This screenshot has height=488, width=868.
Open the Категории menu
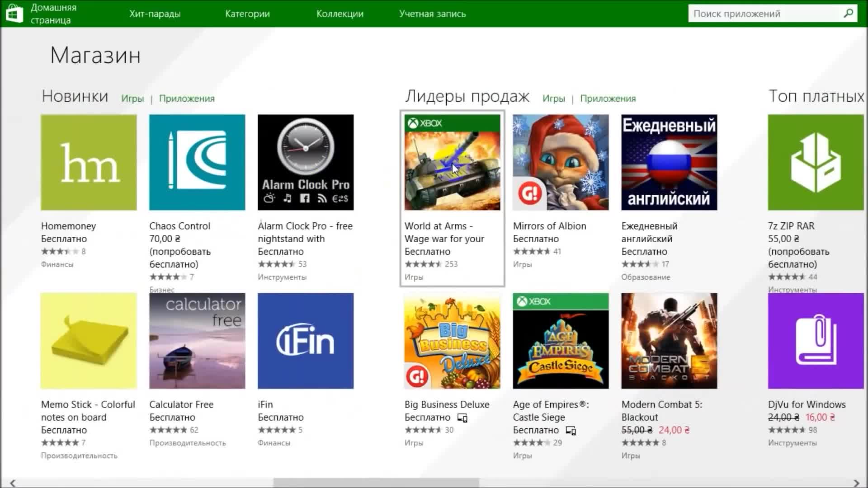(247, 14)
